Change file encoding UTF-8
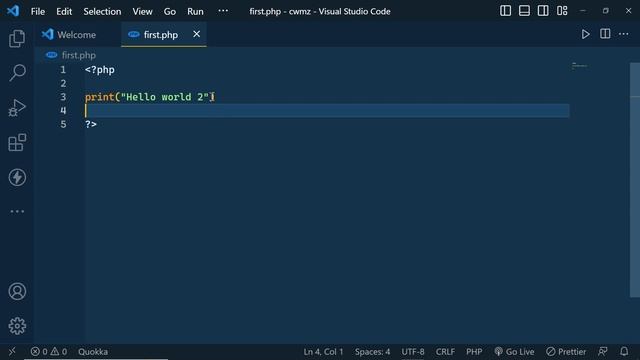Image resolution: width=640 pixels, height=360 pixels. click(413, 351)
